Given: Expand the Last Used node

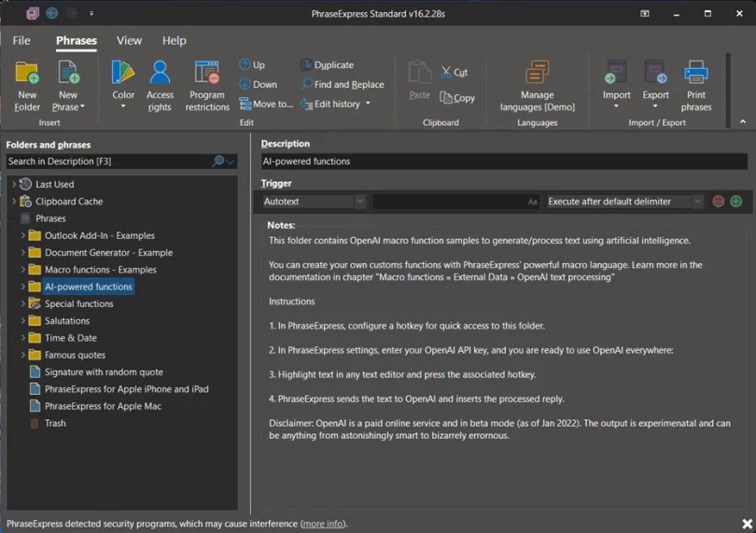Looking at the screenshot, I should (x=13, y=184).
